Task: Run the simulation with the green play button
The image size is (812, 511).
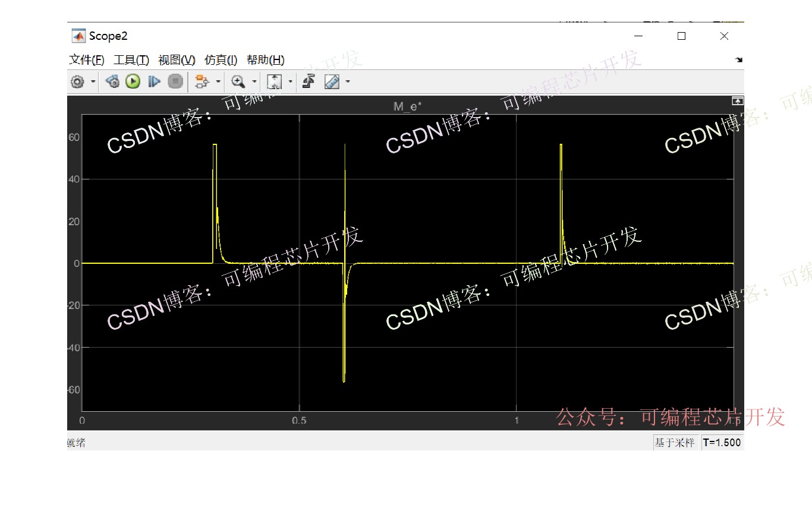Action: click(133, 82)
